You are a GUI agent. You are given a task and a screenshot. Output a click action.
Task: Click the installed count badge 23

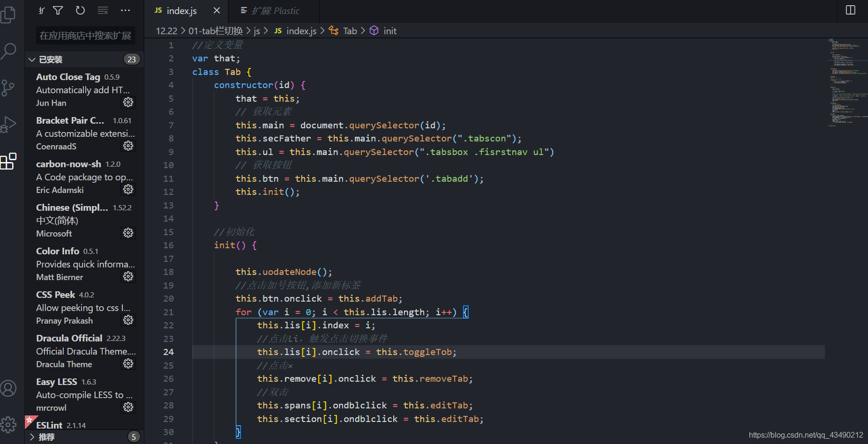(x=132, y=59)
